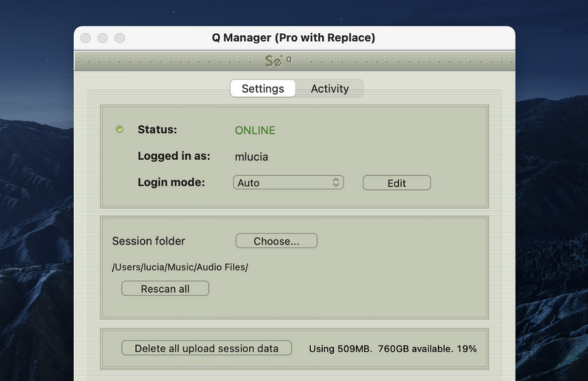This screenshot has height=381, width=588.
Task: Click Delete all upload session data
Action: [x=207, y=348]
